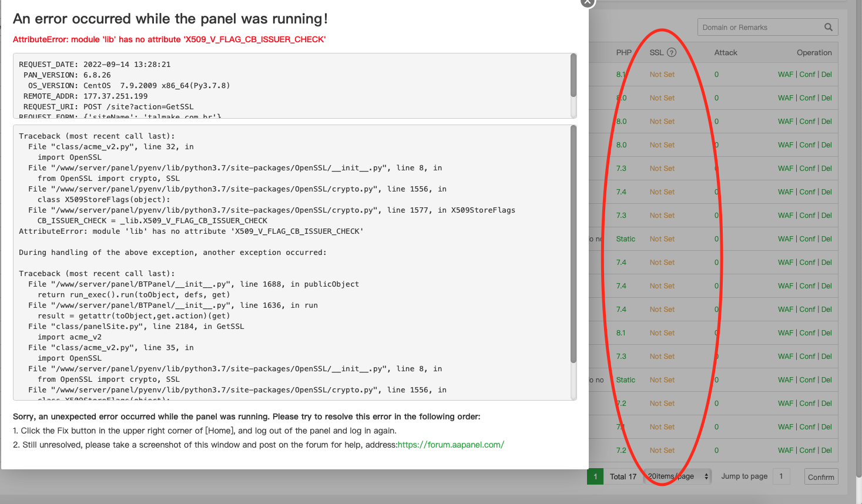
Task: Click the 'CB_ISSUER_CHECK = _lib' traceback line
Action: coord(152,221)
